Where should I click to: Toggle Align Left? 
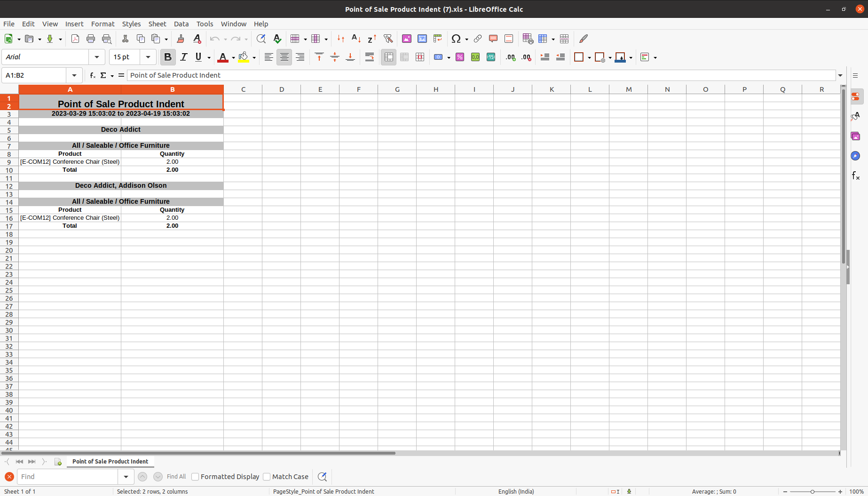coord(268,57)
